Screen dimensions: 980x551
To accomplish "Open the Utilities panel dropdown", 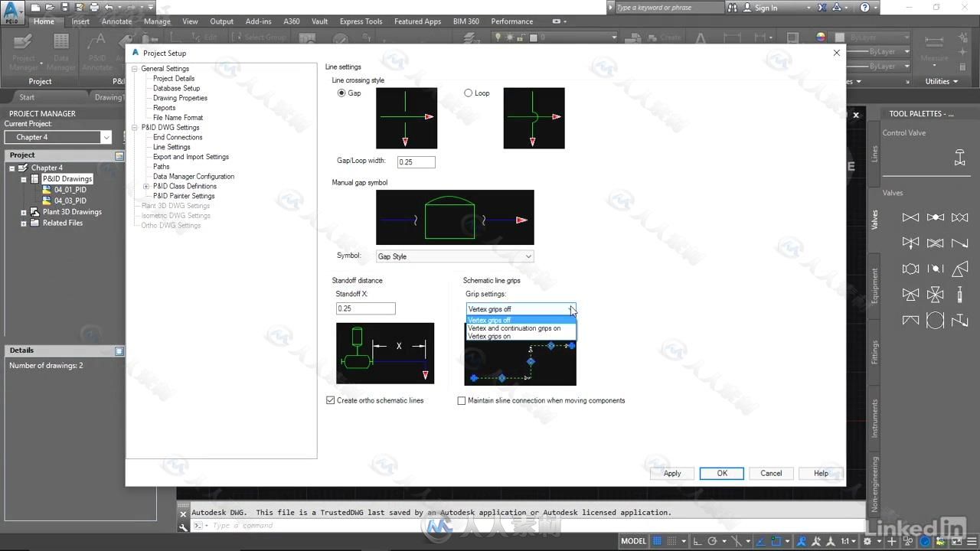I will [x=942, y=81].
